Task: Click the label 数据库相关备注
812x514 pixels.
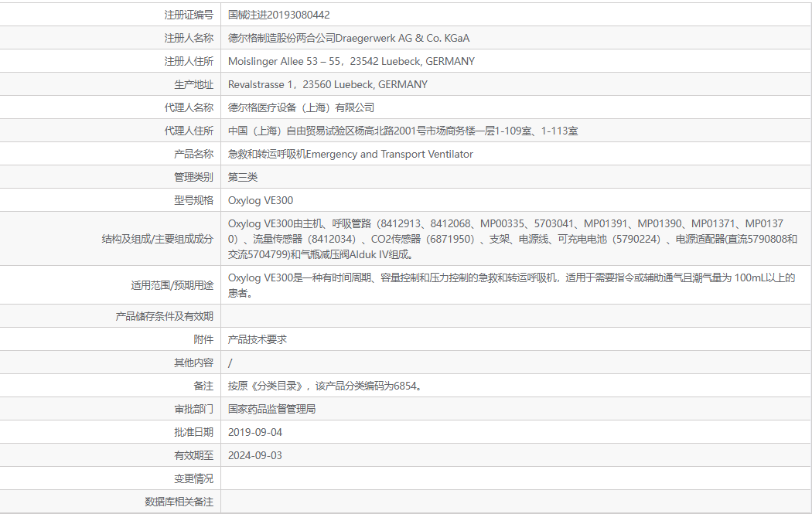Action: (x=179, y=502)
